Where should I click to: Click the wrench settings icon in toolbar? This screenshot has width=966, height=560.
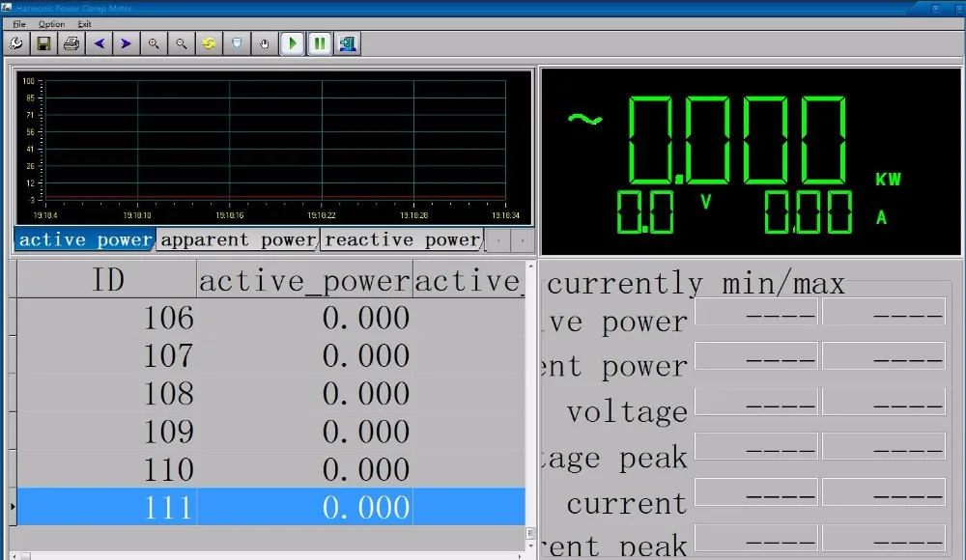coord(15,43)
